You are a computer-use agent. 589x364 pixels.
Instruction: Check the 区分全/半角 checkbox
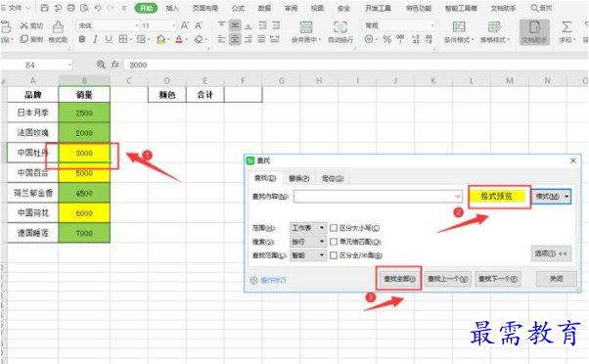coord(334,255)
